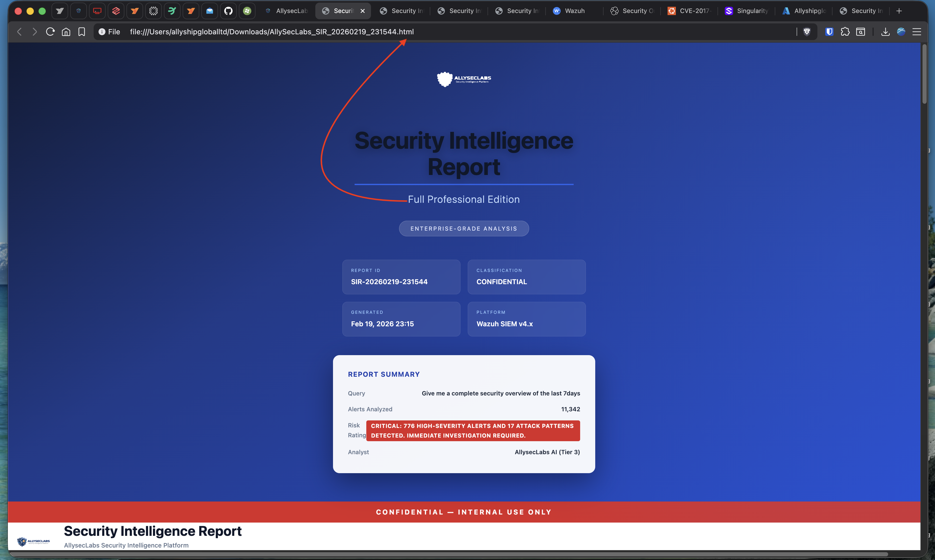Click the REPORT SUMMARY heading
This screenshot has height=560, width=935.
tap(384, 374)
